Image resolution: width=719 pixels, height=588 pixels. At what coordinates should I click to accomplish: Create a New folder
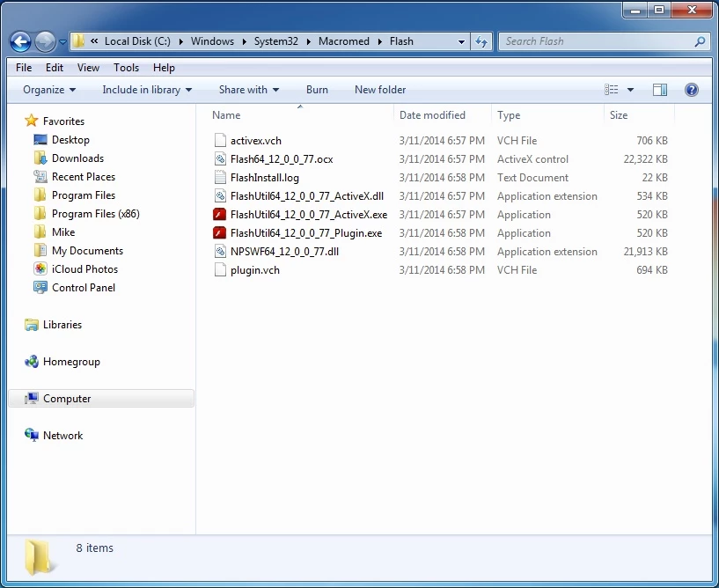pyautogui.click(x=380, y=90)
